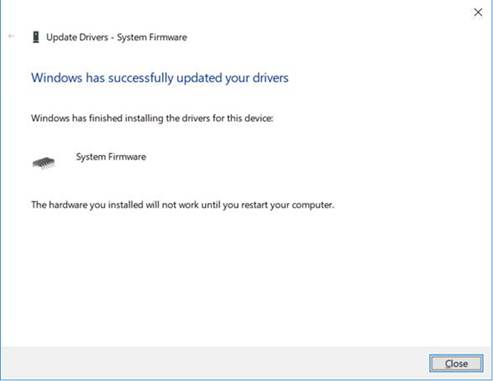Viewport: 493px width, 381px height.
Task: Click the restart your computer notice text
Action: (182, 205)
